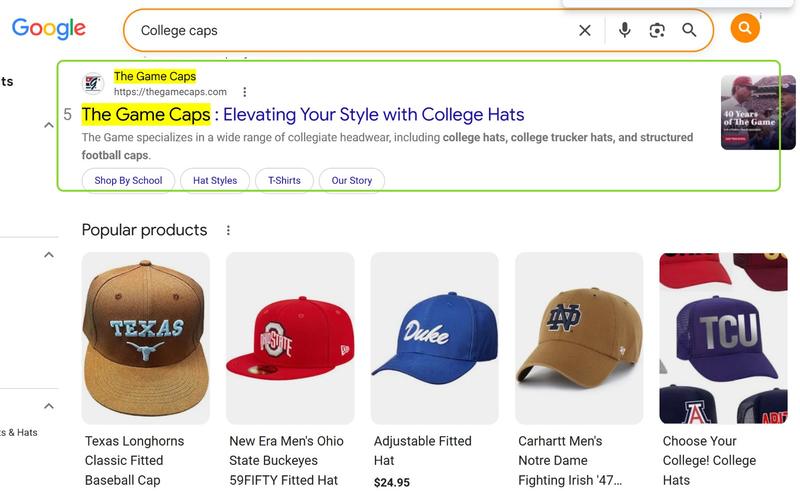
Task: Click the magnifier search icon in search box
Action: 689,30
